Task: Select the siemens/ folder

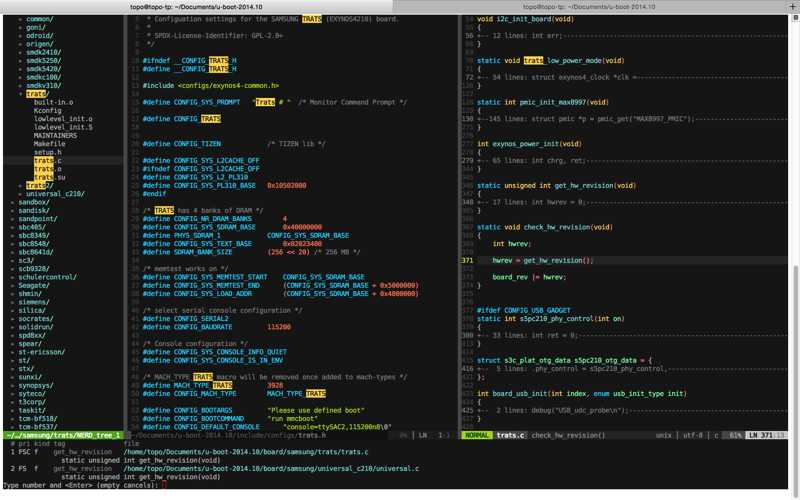Action: coord(34,302)
